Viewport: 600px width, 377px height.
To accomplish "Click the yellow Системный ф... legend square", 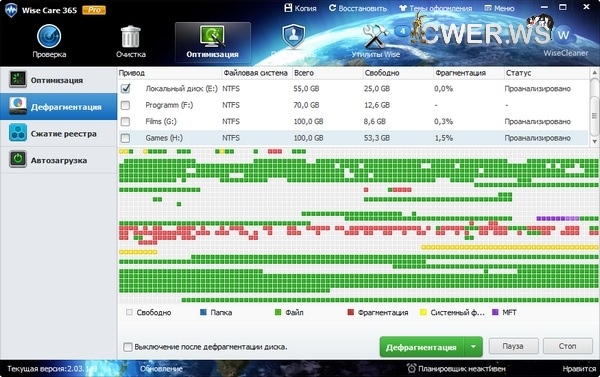I will pos(423,312).
